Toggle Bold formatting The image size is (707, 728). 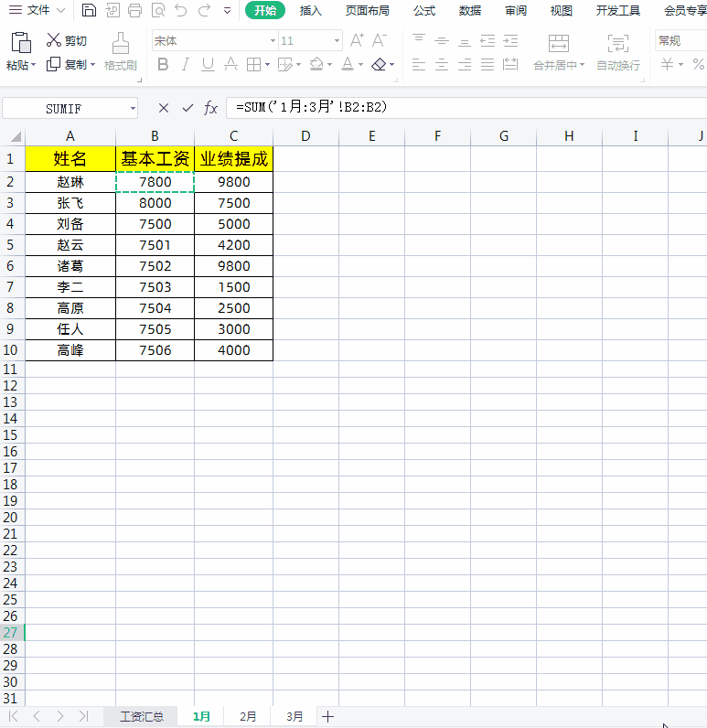point(163,64)
